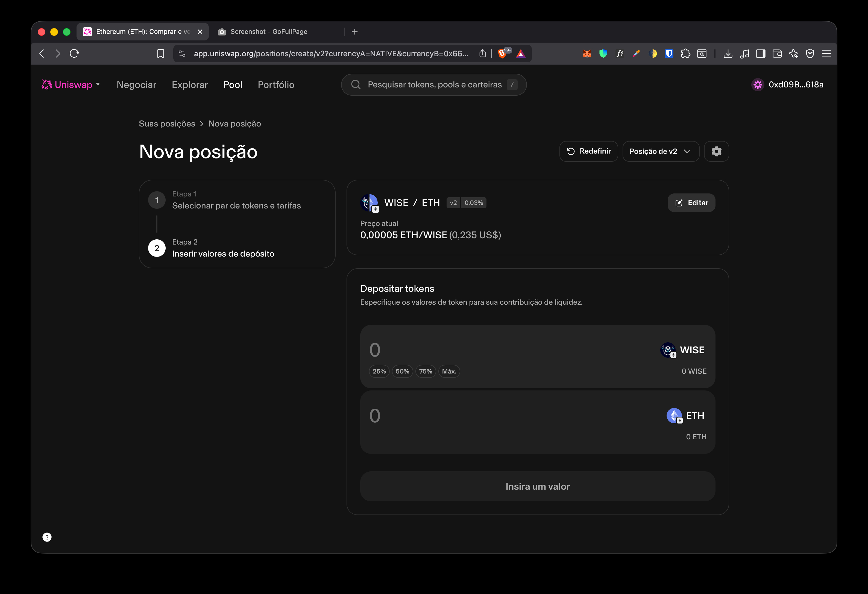This screenshot has width=868, height=594.
Task: Open the browser downloads icon
Action: (x=728, y=54)
